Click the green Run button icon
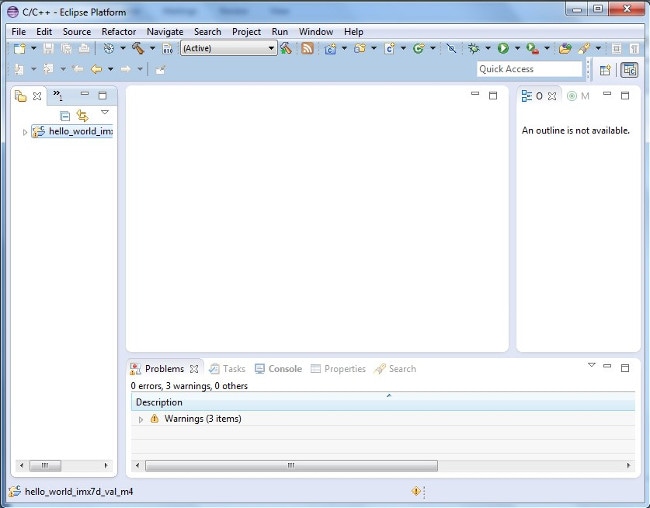The image size is (650, 508). 503,48
